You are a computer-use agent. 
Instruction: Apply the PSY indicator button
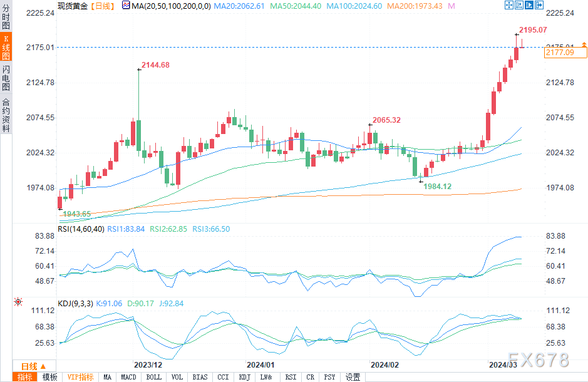pos(329,377)
